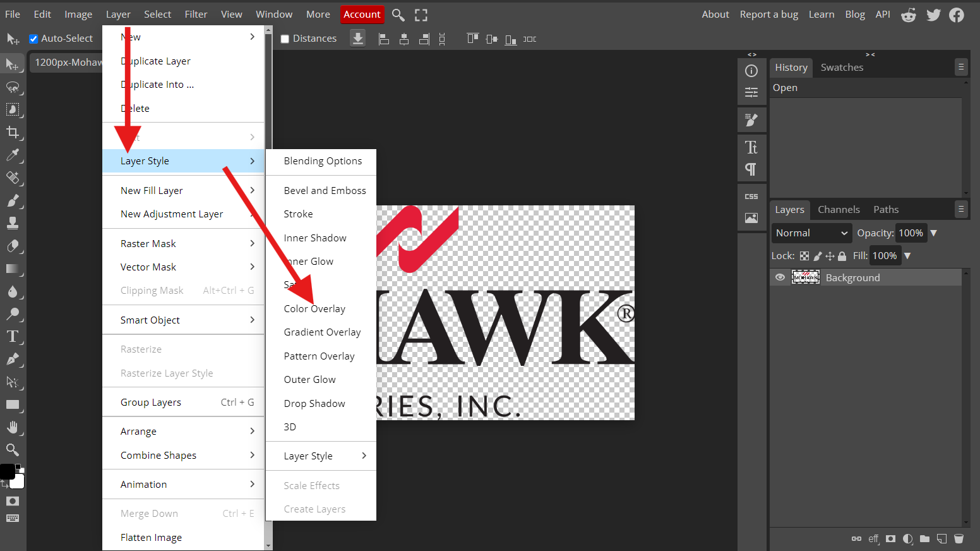This screenshot has width=980, height=551.
Task: Choose the Path Select arrow tool
Action: (x=12, y=382)
